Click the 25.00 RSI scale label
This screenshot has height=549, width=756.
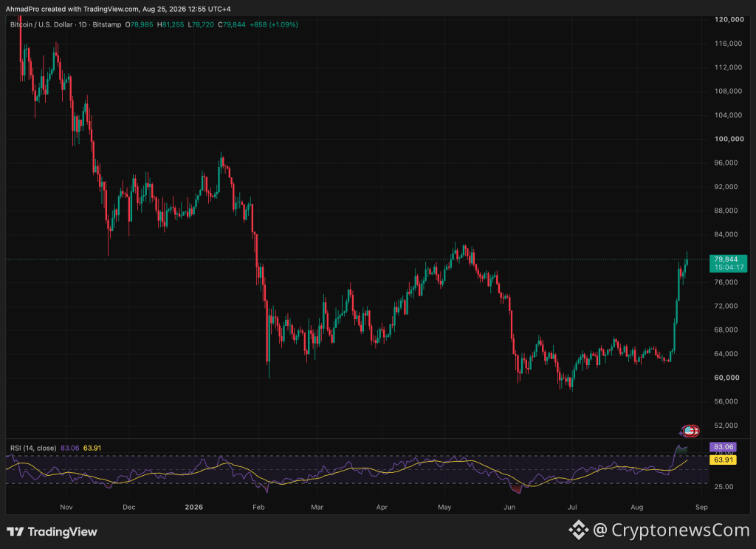click(x=724, y=487)
